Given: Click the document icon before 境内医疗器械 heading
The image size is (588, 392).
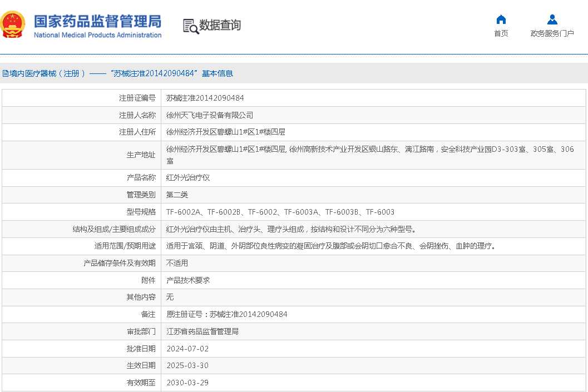Looking at the screenshot, I should (x=5, y=73).
